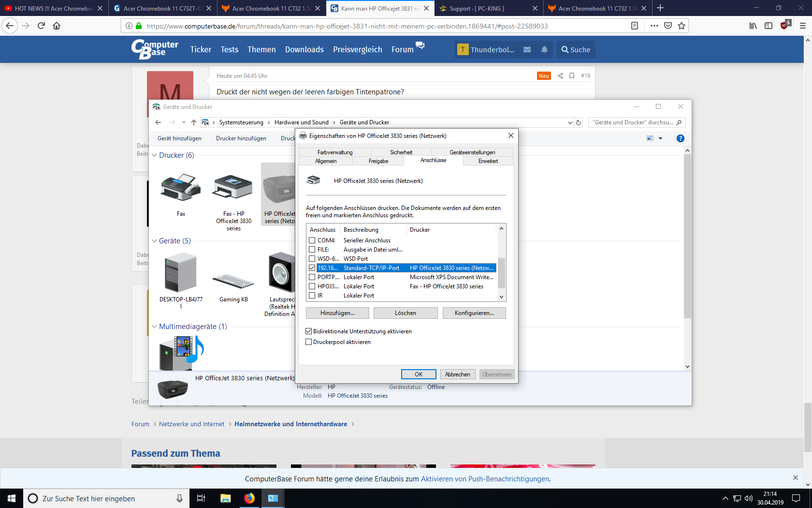Click Abbrechen in printer properties

pyautogui.click(x=457, y=374)
